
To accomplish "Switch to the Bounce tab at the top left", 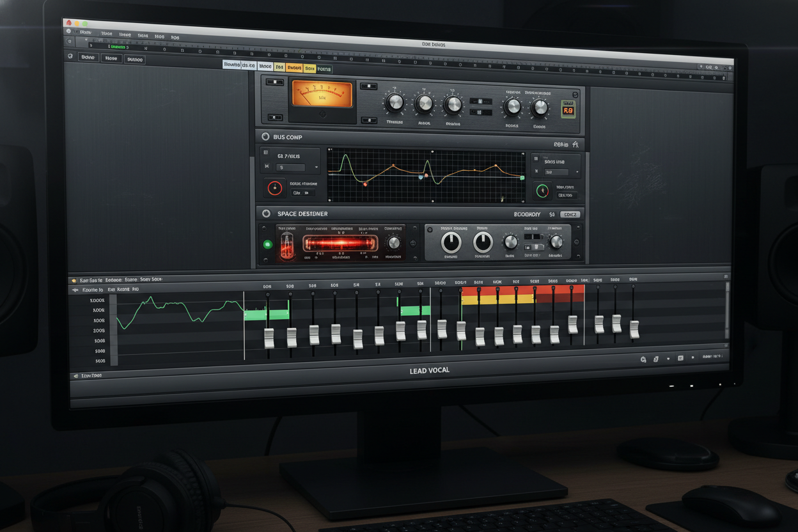I will pos(231,65).
